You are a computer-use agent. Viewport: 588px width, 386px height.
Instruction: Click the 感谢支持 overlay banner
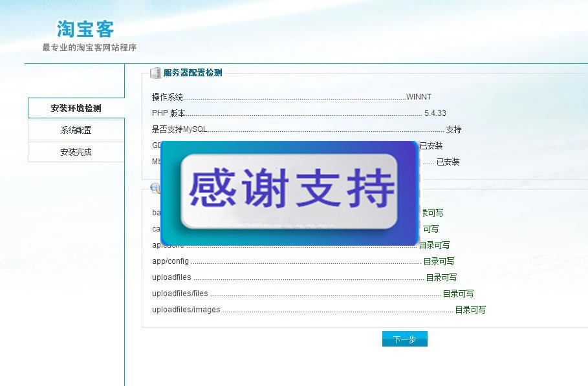point(290,193)
